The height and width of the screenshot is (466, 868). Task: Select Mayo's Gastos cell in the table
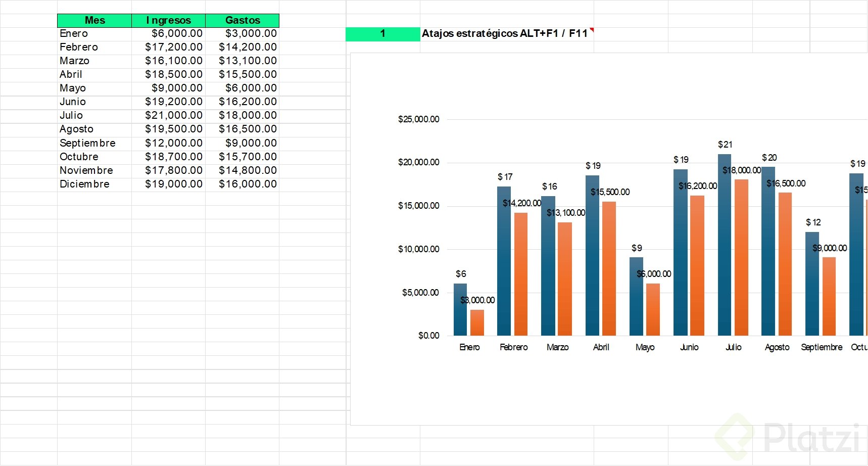[243, 88]
